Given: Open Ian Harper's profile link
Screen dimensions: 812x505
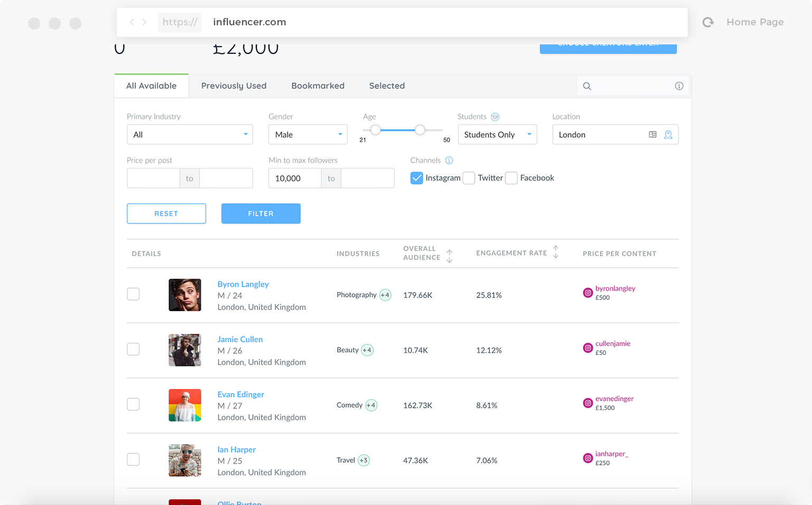Looking at the screenshot, I should tap(236, 450).
